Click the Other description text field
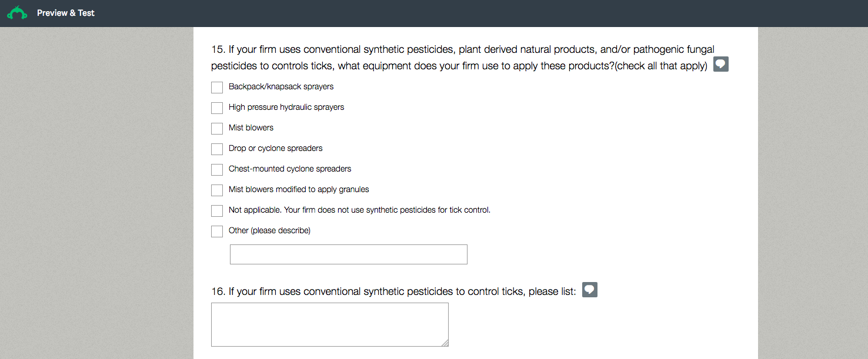Viewport: 868px width, 359px height. click(x=348, y=254)
